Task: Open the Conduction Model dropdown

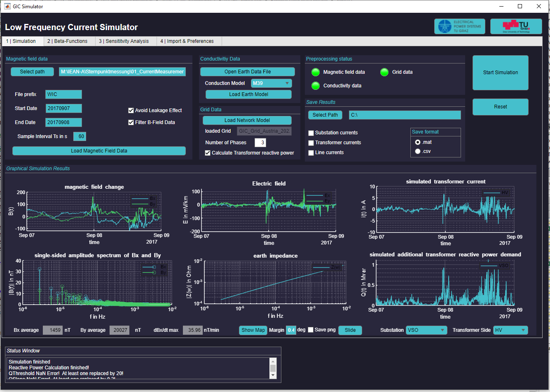Action: [x=271, y=83]
